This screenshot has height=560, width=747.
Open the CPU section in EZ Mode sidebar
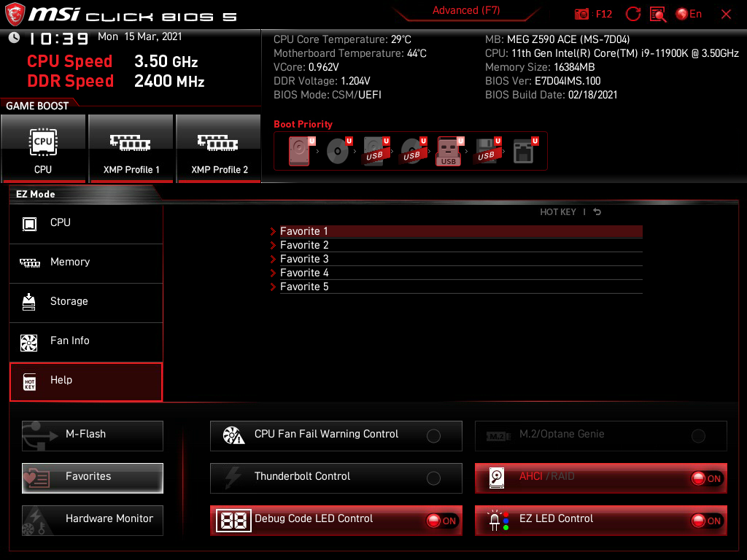86,223
